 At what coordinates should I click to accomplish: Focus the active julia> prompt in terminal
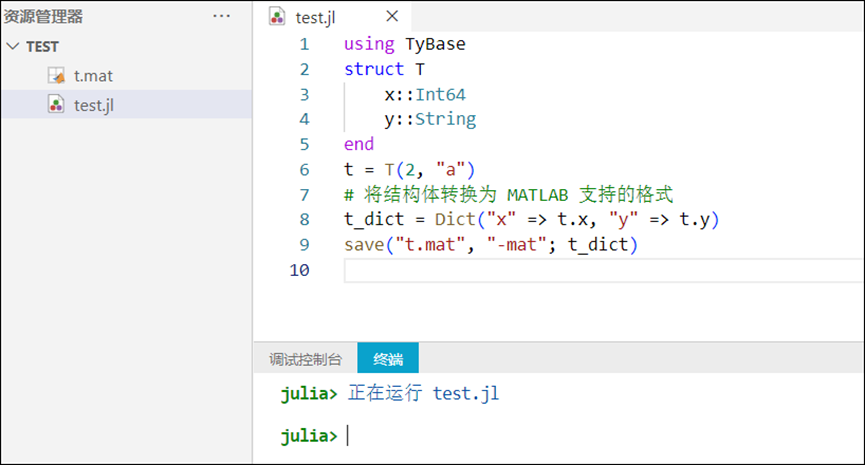[x=309, y=436]
